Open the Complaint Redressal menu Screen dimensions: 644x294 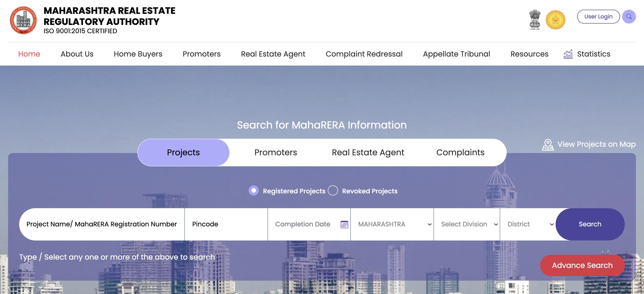pos(364,54)
